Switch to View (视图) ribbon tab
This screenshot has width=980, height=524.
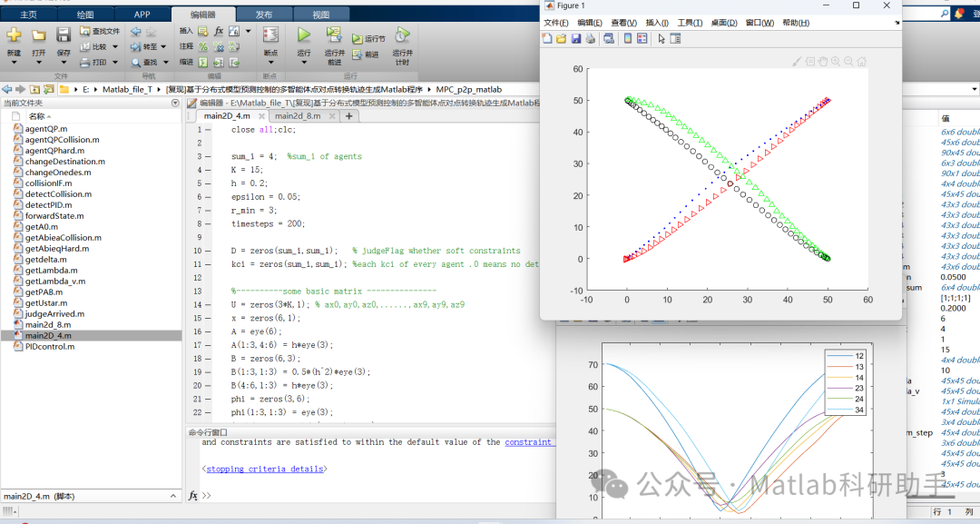tap(320, 15)
